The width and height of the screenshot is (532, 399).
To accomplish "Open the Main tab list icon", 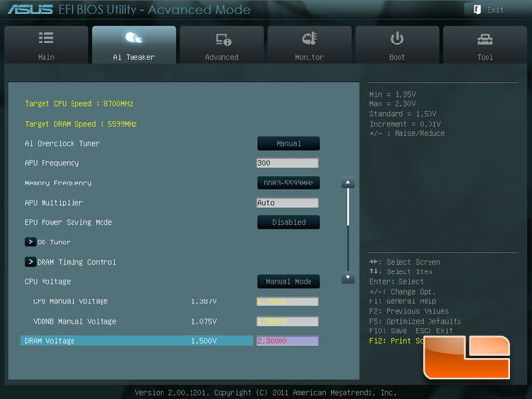I will point(45,38).
